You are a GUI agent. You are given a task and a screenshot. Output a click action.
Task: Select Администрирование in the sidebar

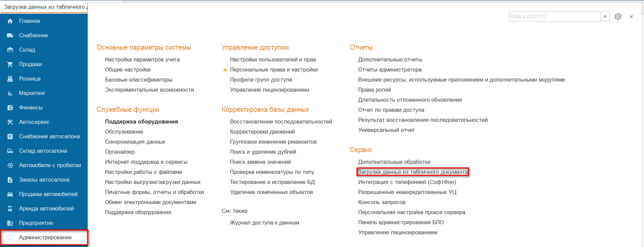(45, 238)
